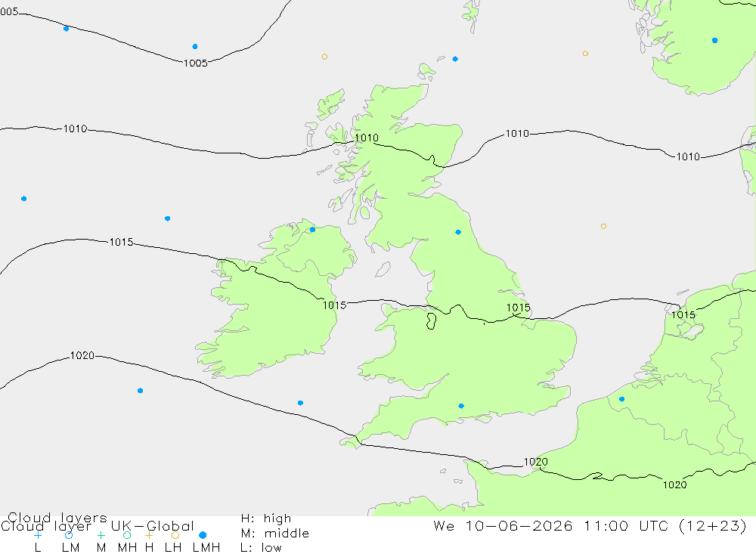756x554 pixels.
Task: Click the 1020 label on the French coast
Action: click(536, 462)
